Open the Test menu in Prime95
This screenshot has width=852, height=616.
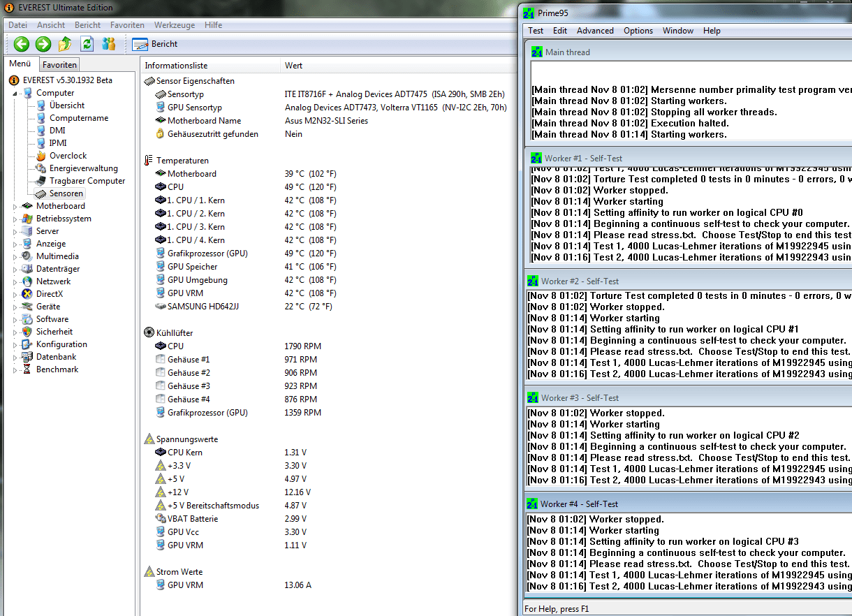[536, 31]
